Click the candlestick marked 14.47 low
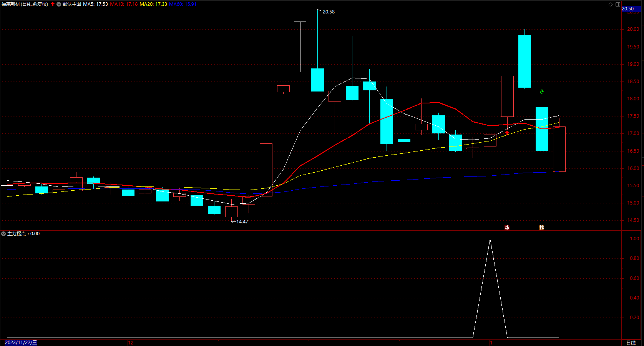Viewport: 644px width, 346px height. (231, 212)
